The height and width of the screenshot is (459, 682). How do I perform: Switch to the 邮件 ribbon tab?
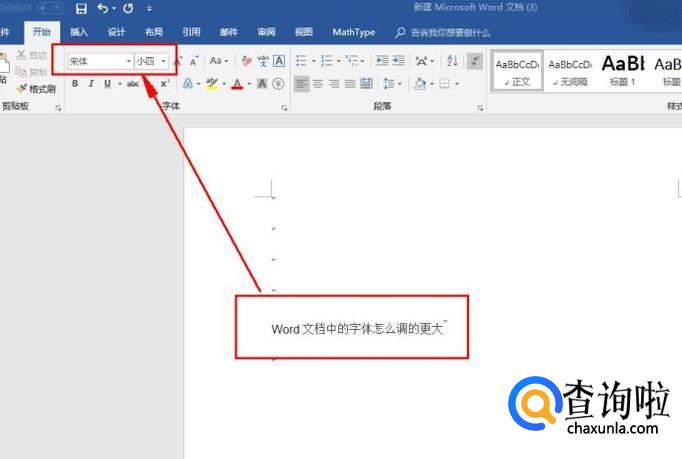tap(229, 32)
